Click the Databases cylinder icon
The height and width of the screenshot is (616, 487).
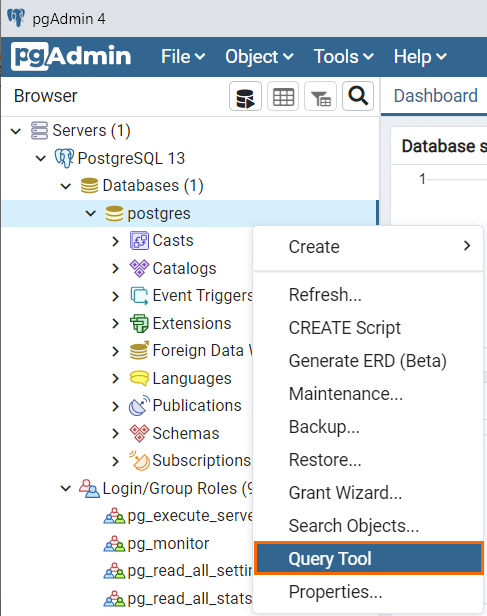[x=89, y=185]
